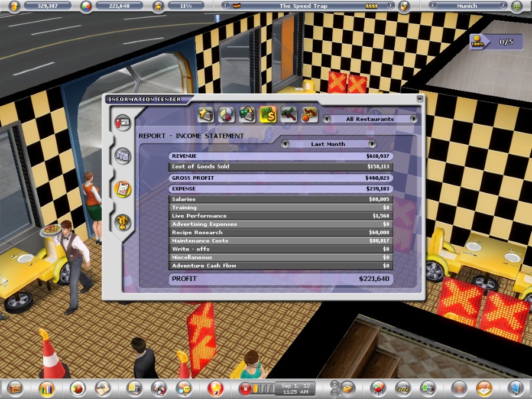Click the compass map icon

[x=484, y=388]
